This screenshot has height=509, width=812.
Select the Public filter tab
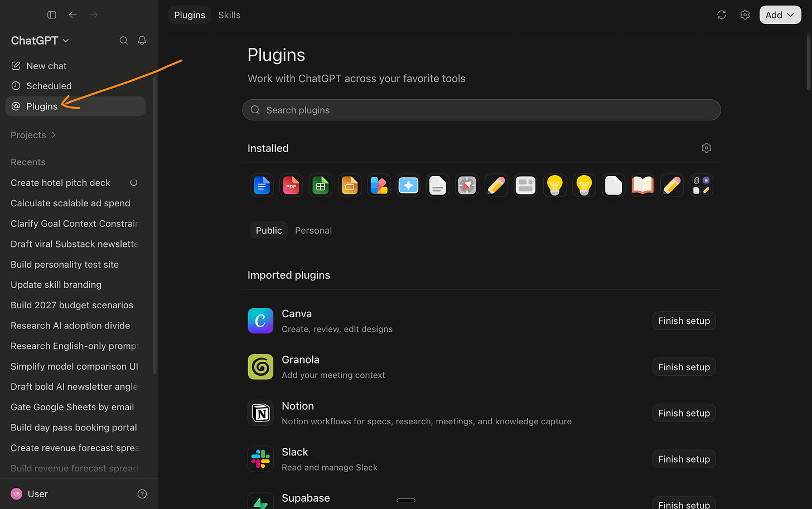pos(269,230)
